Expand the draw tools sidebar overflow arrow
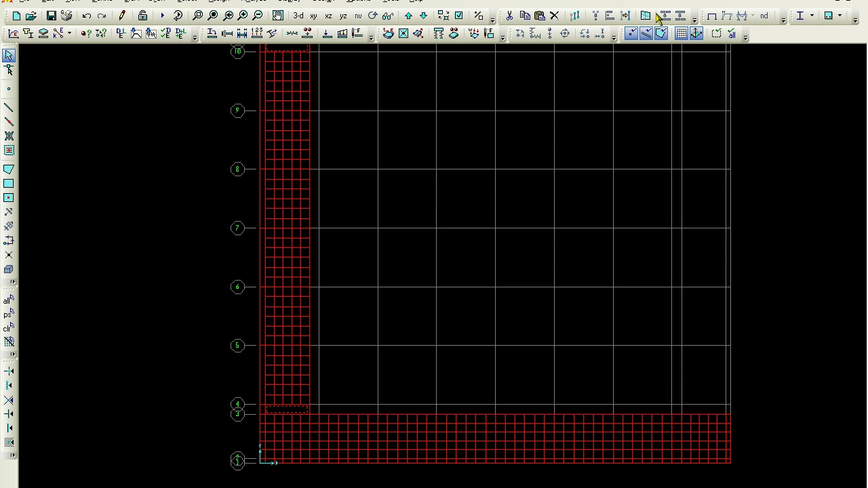This screenshot has width=868, height=488. pyautogui.click(x=13, y=282)
